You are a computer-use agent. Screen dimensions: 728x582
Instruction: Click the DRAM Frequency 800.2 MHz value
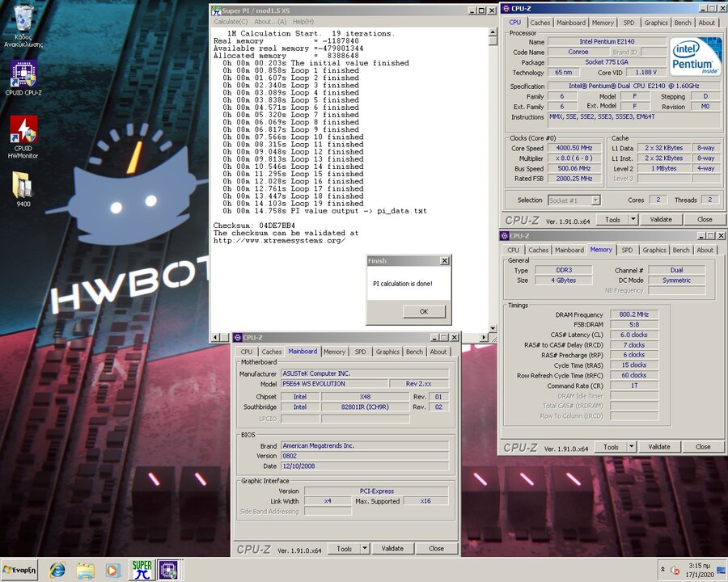point(633,314)
